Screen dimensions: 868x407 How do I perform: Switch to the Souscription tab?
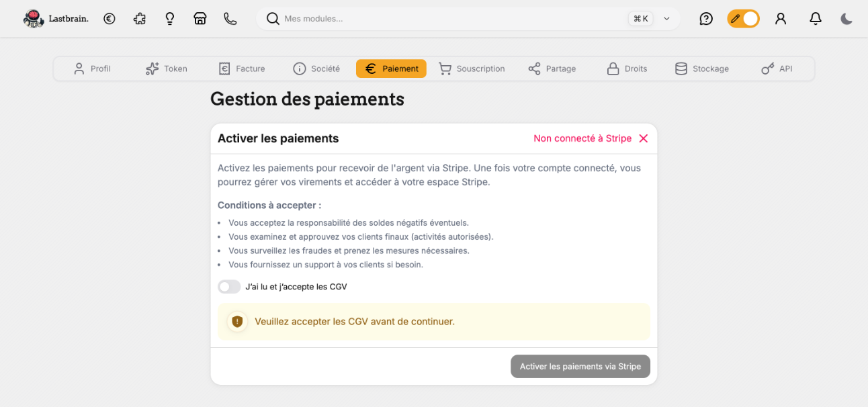pyautogui.click(x=472, y=68)
